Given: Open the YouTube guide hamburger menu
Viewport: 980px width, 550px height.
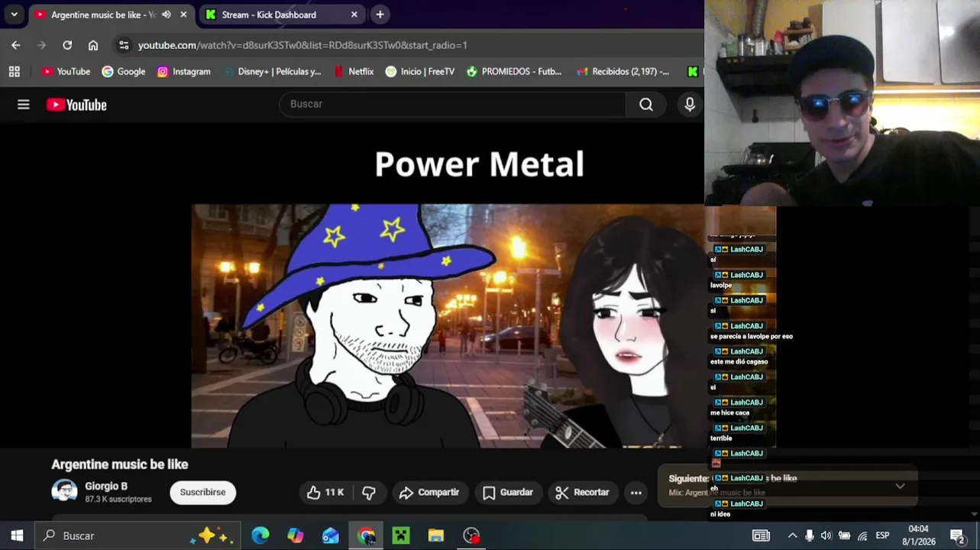Looking at the screenshot, I should 24,105.
